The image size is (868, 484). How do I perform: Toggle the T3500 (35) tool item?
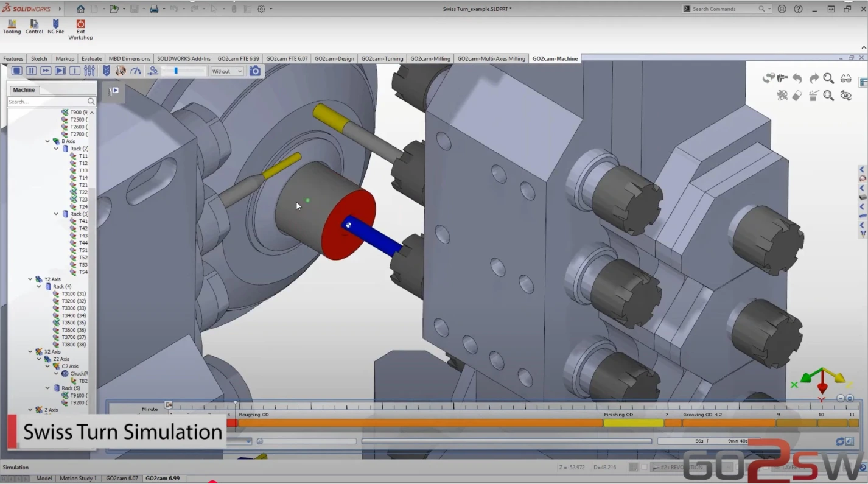tap(73, 323)
